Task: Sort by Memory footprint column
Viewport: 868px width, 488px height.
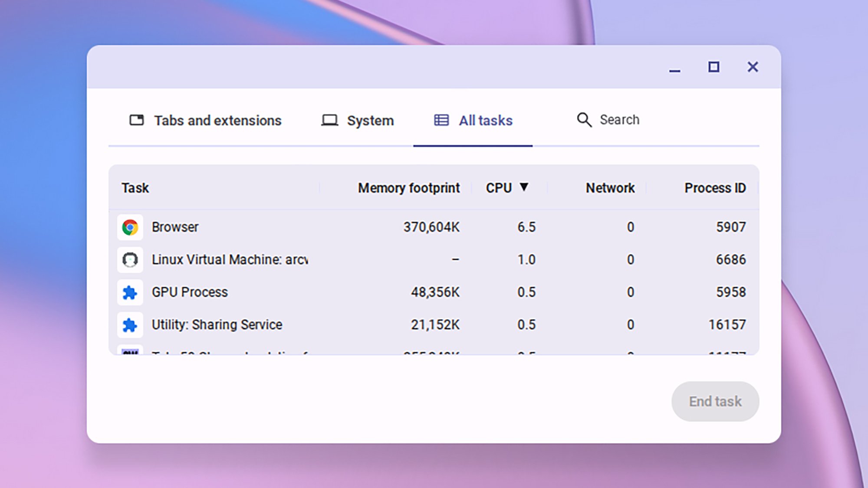Action: coord(408,188)
